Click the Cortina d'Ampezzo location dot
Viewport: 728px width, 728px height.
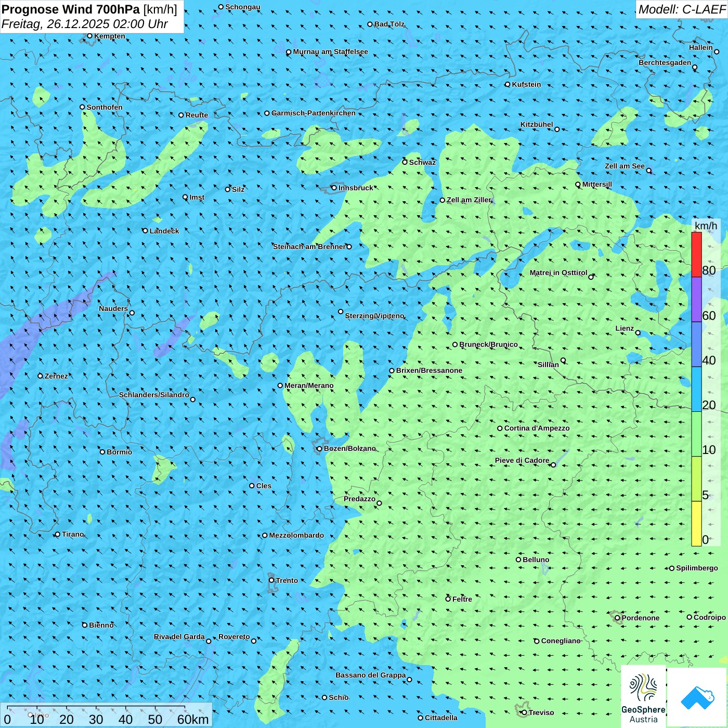coord(500,428)
